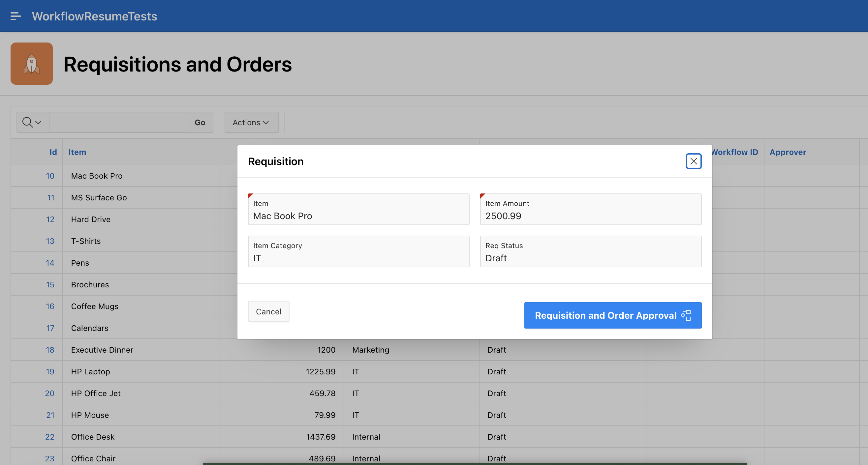Click the Req Status field
The height and width of the screenshot is (465, 868).
590,258
